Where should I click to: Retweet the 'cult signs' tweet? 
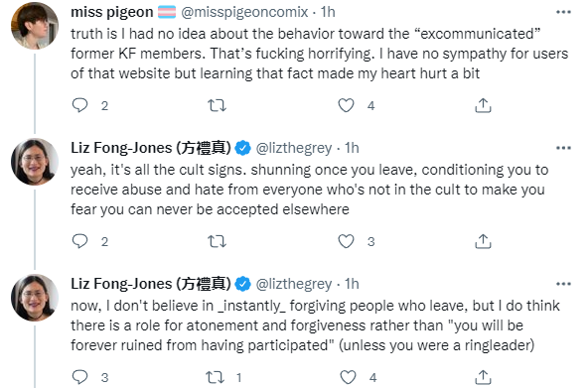click(218, 241)
